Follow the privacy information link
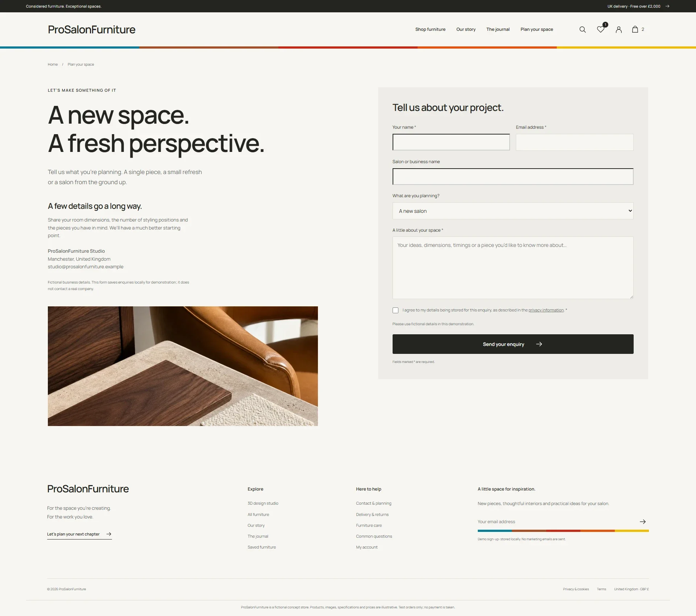This screenshot has width=696, height=616. click(546, 310)
